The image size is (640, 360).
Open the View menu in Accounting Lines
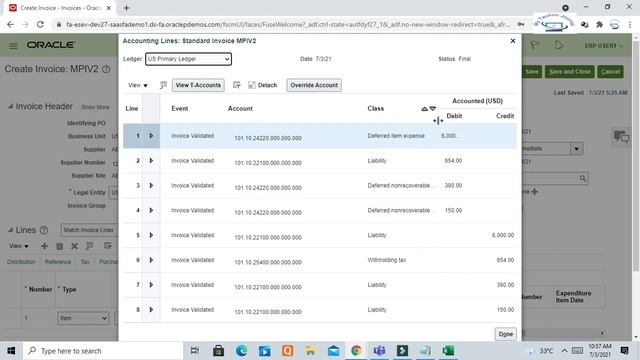(138, 85)
